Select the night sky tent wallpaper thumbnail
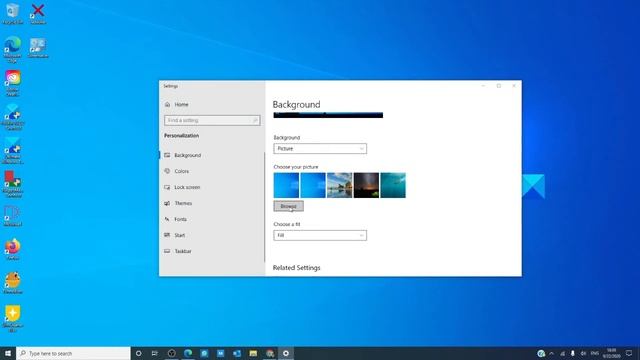 (366, 185)
